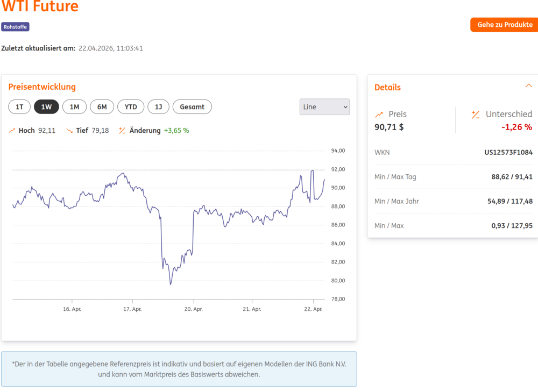Click the Änderung percentage icon
The width and height of the screenshot is (538, 392).
(x=122, y=130)
